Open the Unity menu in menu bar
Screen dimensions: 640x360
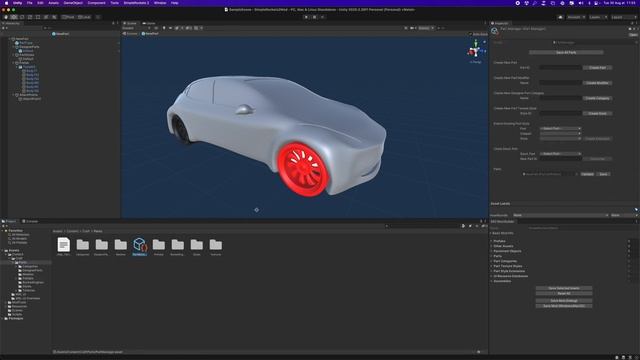tap(18, 3)
